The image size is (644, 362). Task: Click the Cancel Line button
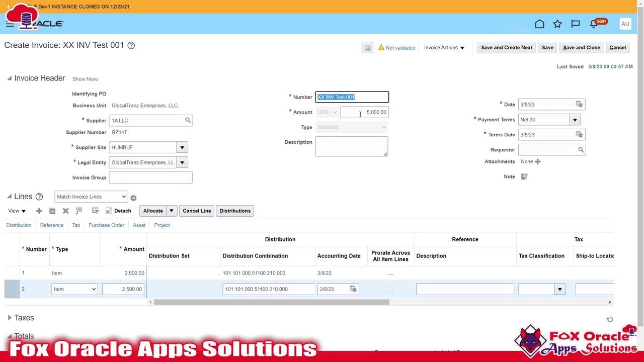197,211
